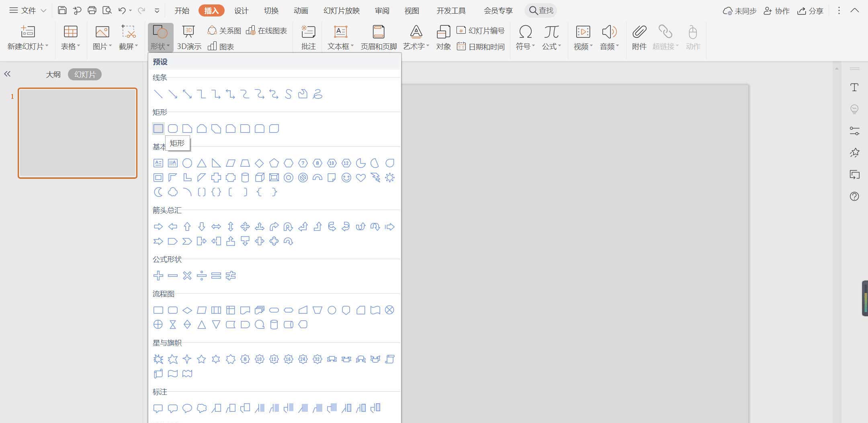Select the rectangle shape in 矩形 section
Screen dimensions: 868x423
click(158, 129)
